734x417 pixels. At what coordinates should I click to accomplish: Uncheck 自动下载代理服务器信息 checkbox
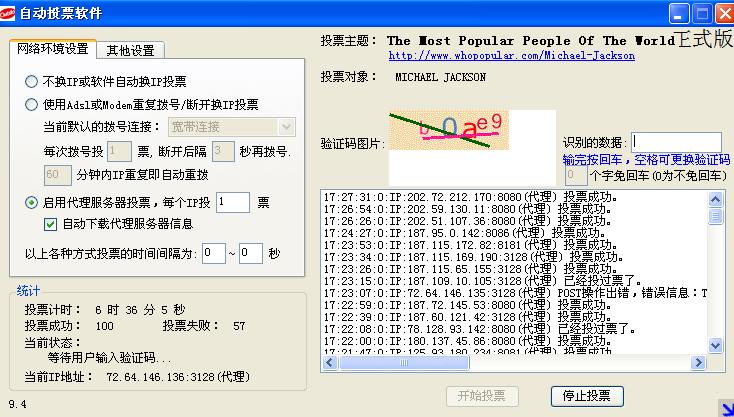51,224
